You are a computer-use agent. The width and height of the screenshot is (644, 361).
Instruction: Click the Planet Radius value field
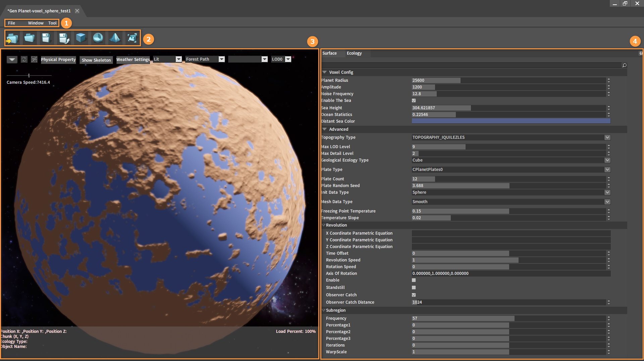tap(508, 80)
